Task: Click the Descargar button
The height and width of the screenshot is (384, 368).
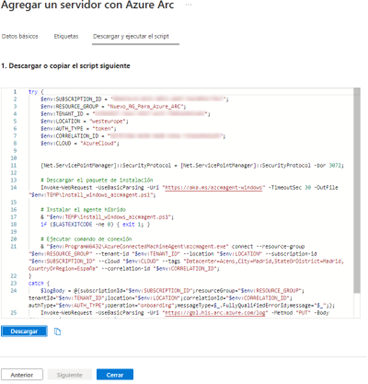Action: [x=24, y=331]
